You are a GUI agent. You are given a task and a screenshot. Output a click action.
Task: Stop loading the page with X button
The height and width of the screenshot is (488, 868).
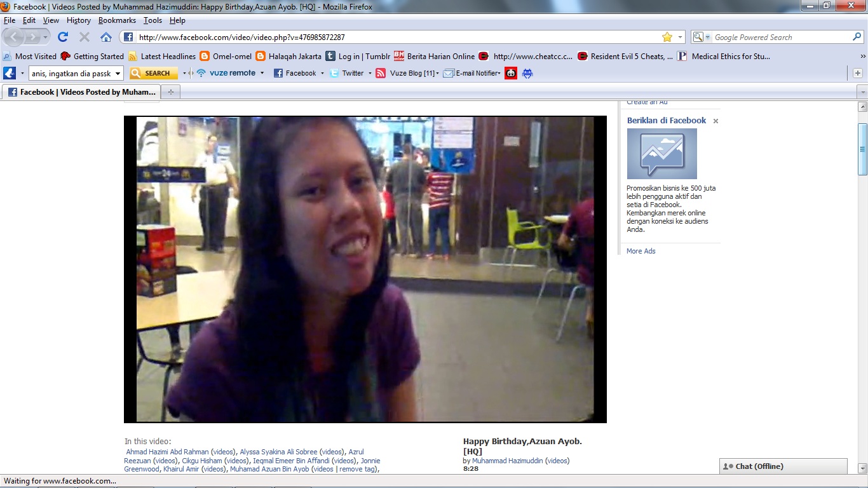coord(84,37)
